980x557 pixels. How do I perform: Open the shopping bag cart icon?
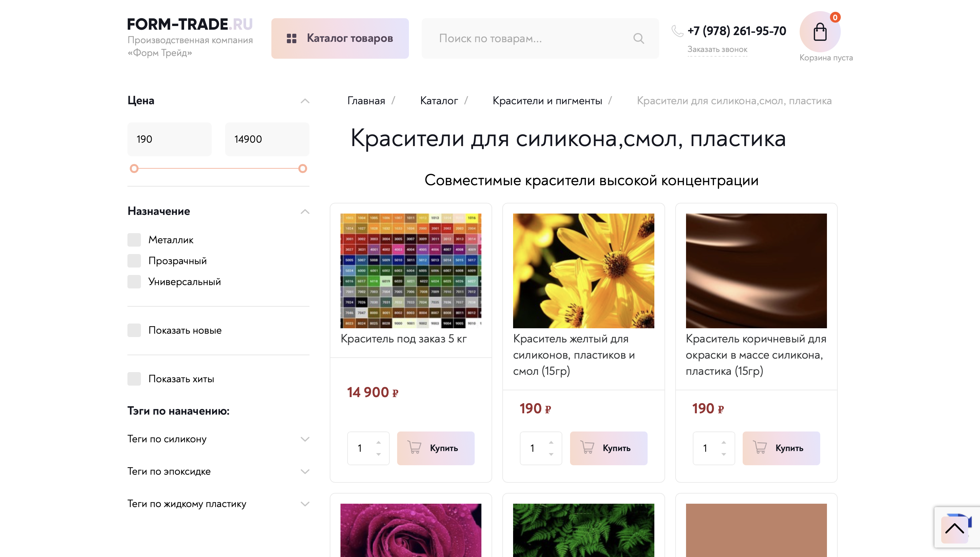tap(820, 32)
